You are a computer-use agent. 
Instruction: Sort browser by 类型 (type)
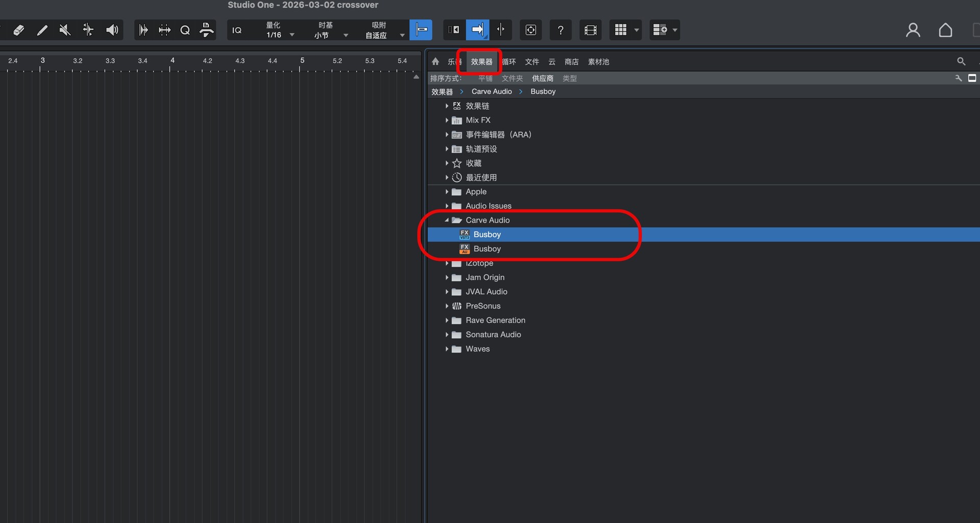click(x=569, y=78)
